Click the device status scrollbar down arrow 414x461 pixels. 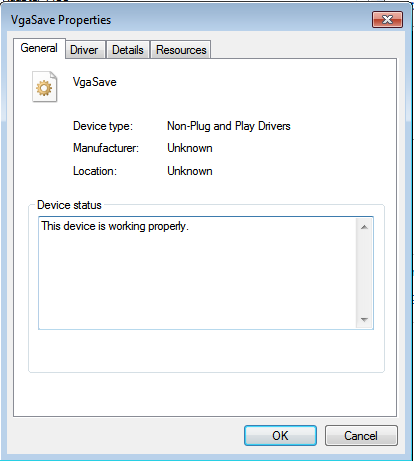click(x=364, y=319)
